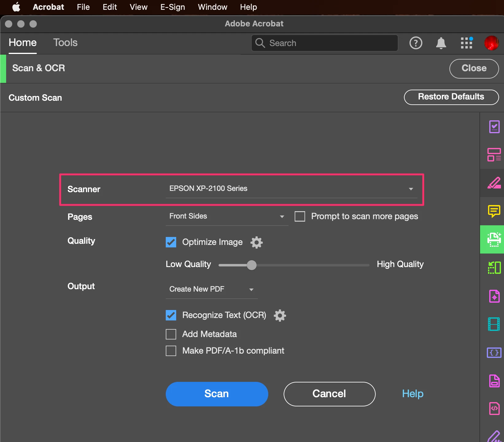
Task: Click the search magnifier icon
Action: coord(260,43)
